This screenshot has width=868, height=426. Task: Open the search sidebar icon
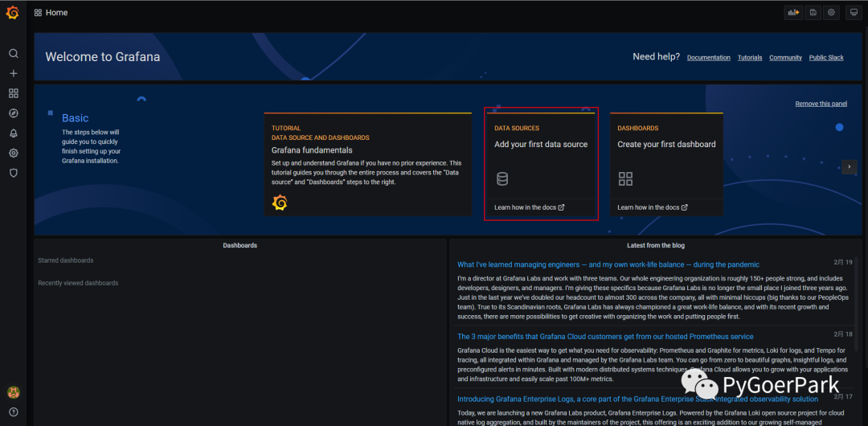point(14,54)
